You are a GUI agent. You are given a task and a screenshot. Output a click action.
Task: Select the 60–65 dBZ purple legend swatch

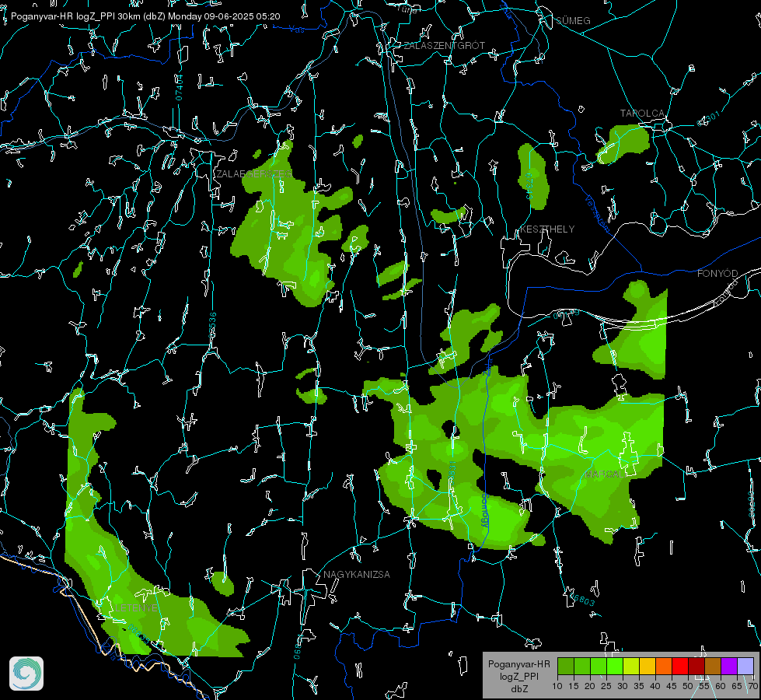click(x=729, y=666)
